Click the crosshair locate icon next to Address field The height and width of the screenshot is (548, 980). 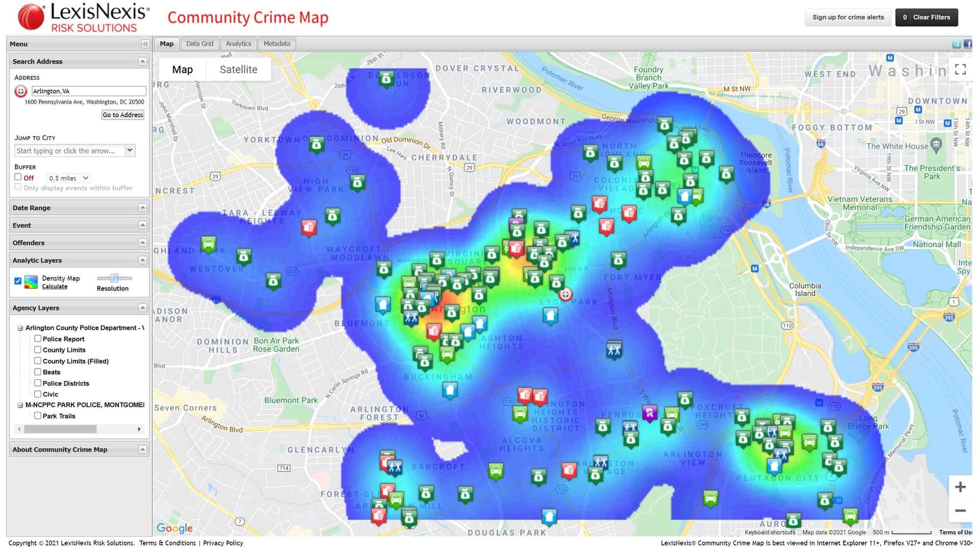(x=20, y=91)
